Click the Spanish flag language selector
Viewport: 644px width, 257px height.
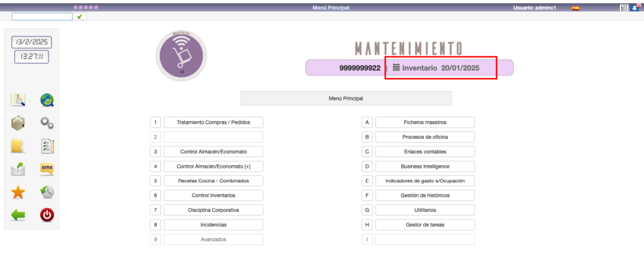tap(575, 8)
